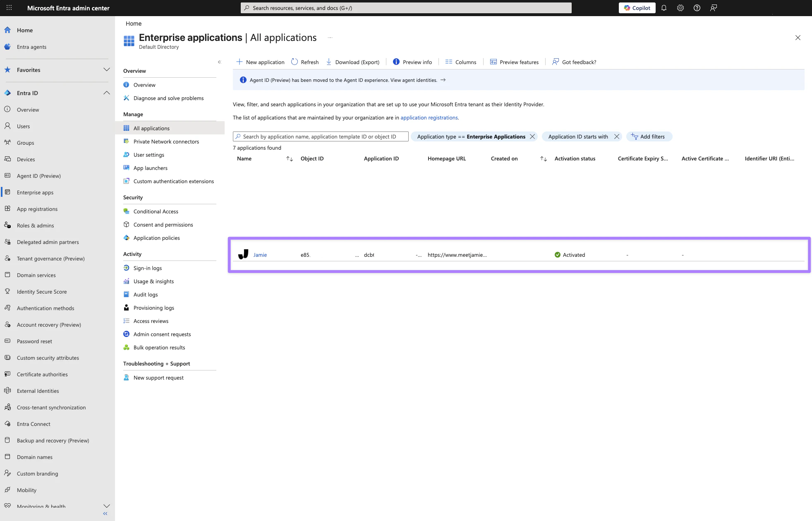The image size is (812, 521).
Task: Click the application search input field
Action: (x=321, y=136)
